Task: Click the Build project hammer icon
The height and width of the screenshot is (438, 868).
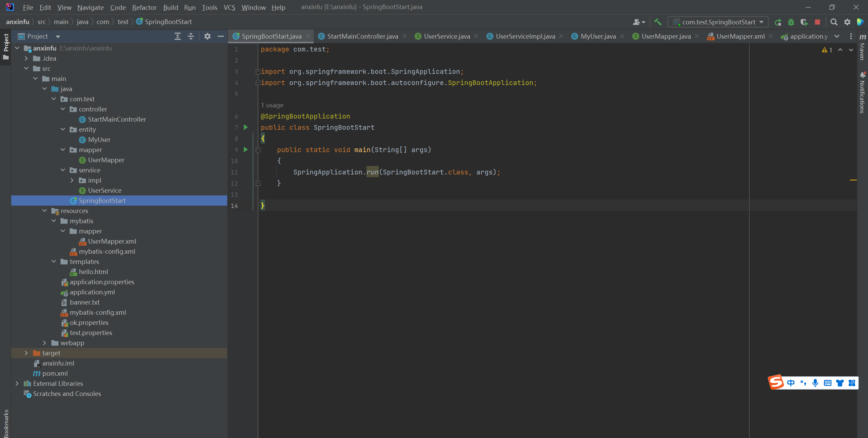Action: pos(658,22)
